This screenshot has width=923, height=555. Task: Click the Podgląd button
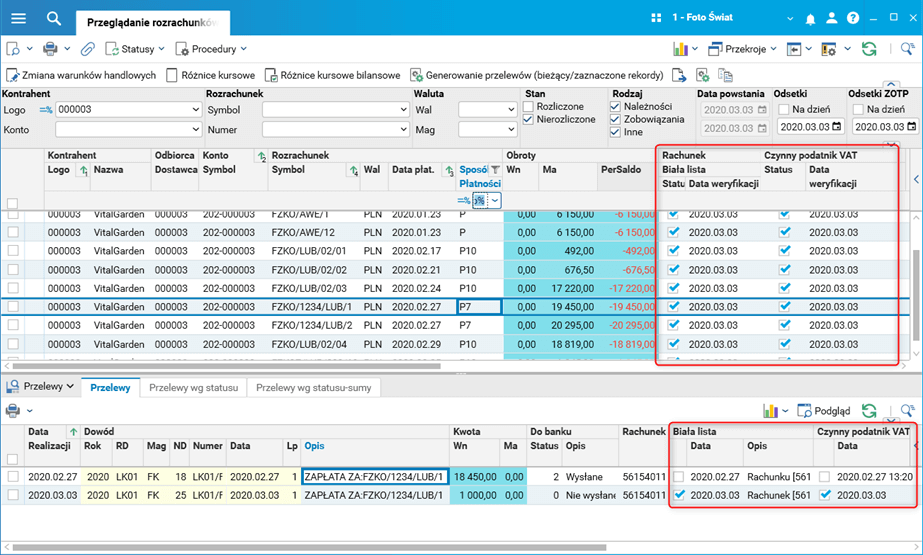825,410
